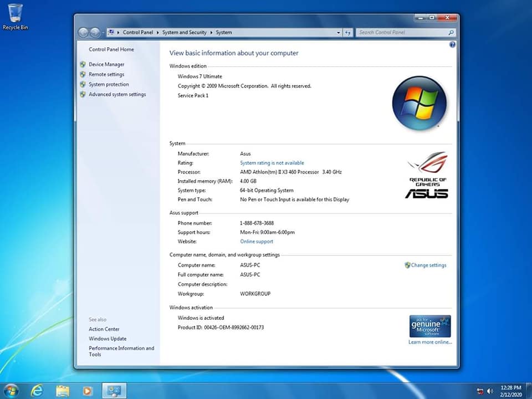Open Control Panel Home
The height and width of the screenshot is (399, 532).
click(x=111, y=49)
